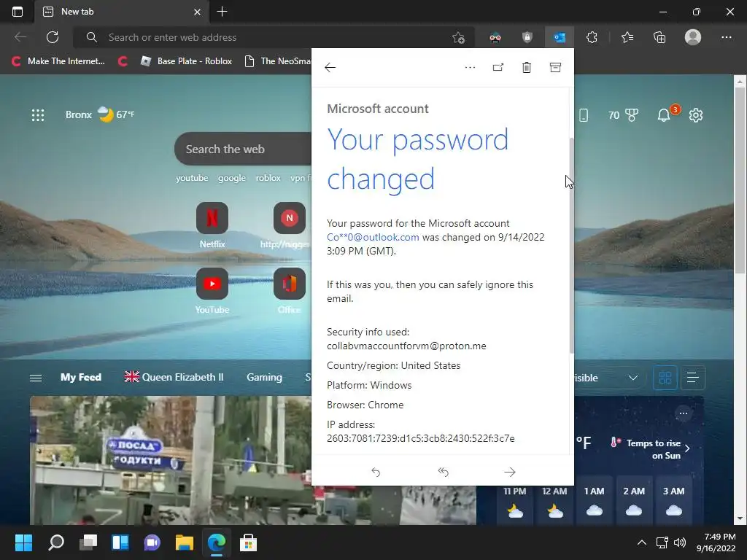Viewport: 747px width, 560px height.
Task: Click the google search suggestion
Action: pyautogui.click(x=232, y=178)
